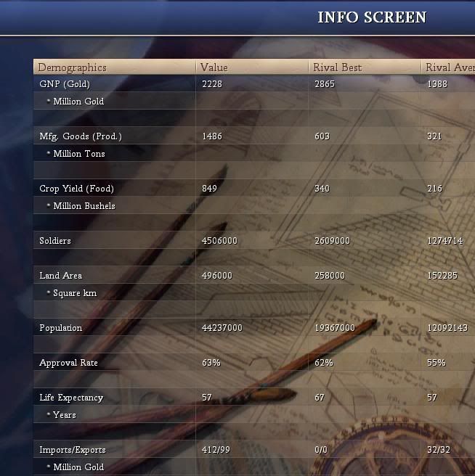Image resolution: width=475 pixels, height=476 pixels.
Task: Click the Crop Yield value 849
Action: click(209, 189)
